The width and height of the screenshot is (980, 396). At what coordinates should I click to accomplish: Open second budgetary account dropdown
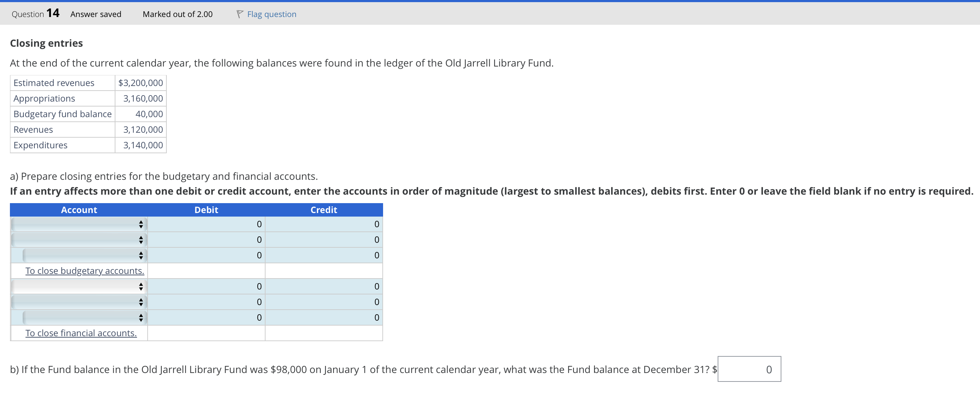(79, 240)
